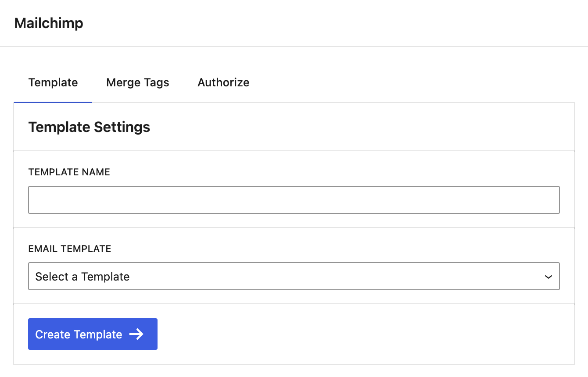Open the Select a Template dropdown

[294, 276]
